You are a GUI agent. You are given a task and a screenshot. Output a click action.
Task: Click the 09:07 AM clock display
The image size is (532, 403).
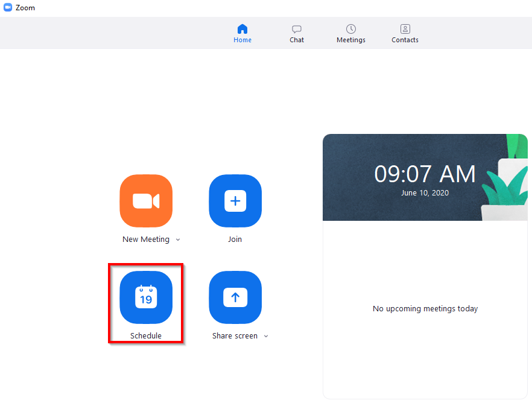pyautogui.click(x=425, y=174)
